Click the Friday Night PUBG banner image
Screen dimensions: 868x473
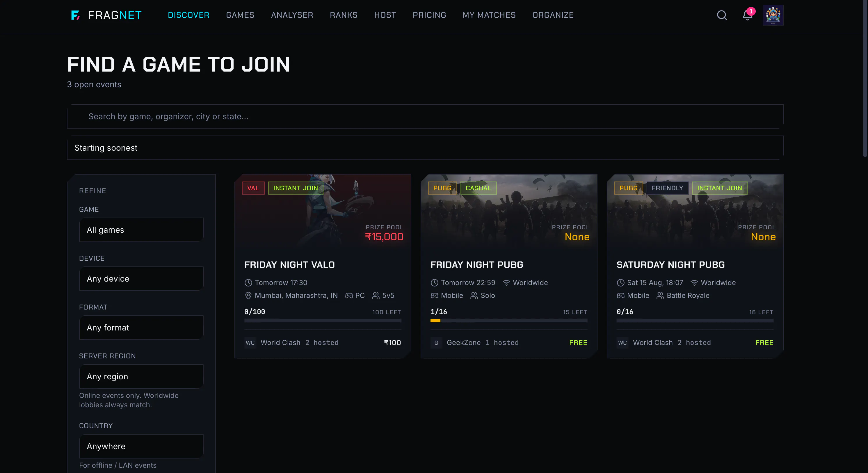[x=509, y=211]
